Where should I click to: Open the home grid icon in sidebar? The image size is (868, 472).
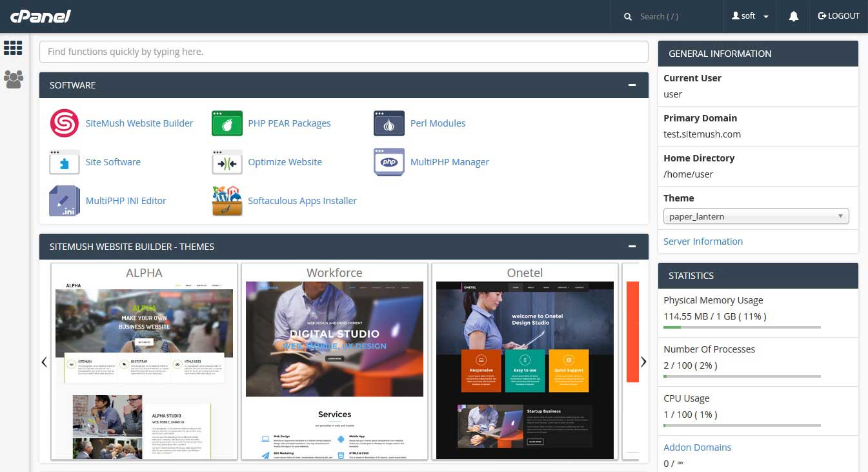click(x=13, y=48)
